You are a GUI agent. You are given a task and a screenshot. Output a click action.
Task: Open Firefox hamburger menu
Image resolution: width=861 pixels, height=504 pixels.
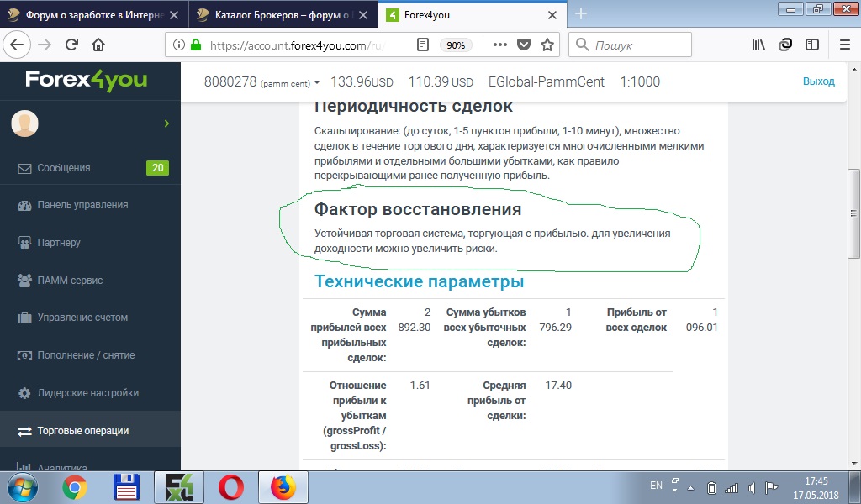844,45
